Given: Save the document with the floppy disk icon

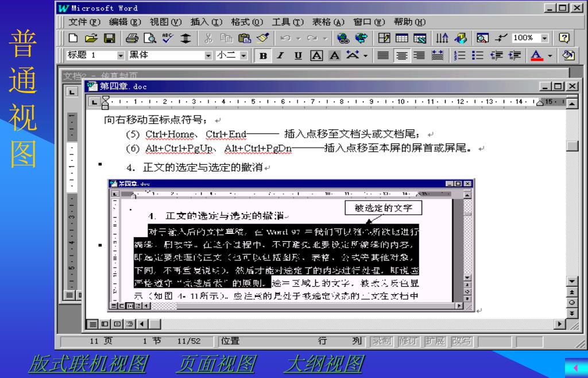Looking at the screenshot, I should pos(110,38).
